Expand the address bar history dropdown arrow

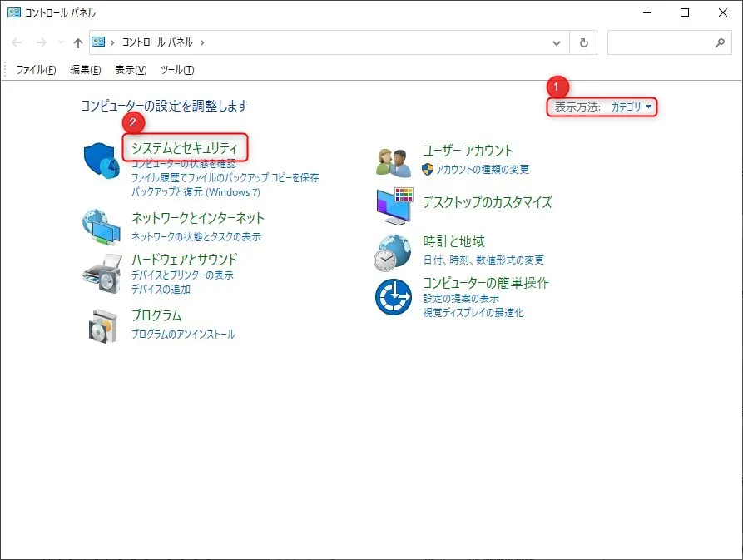[557, 42]
